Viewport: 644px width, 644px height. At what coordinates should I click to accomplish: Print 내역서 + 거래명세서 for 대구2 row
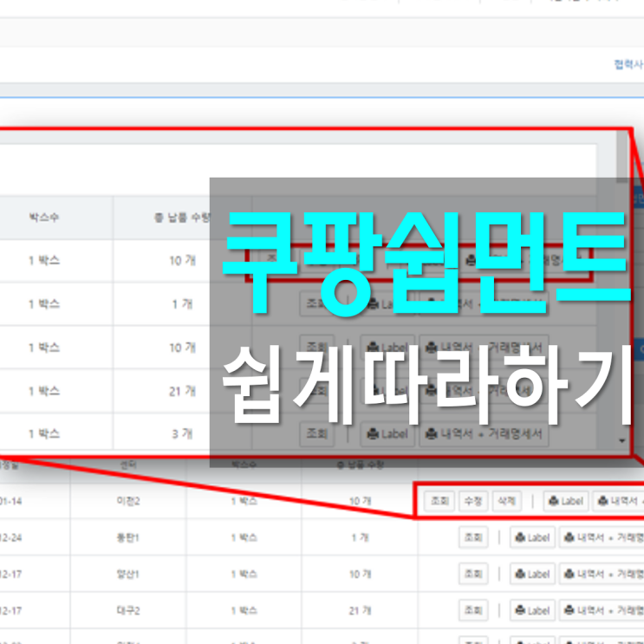tap(602, 610)
